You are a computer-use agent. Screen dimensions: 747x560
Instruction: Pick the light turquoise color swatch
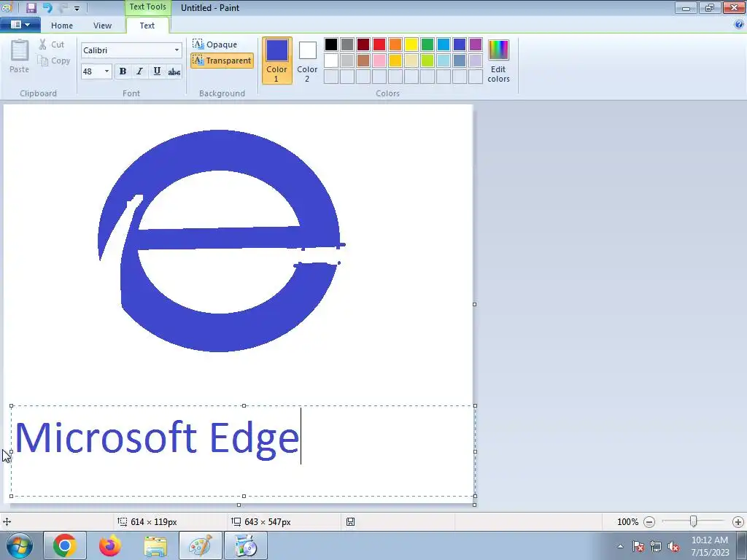444,61
